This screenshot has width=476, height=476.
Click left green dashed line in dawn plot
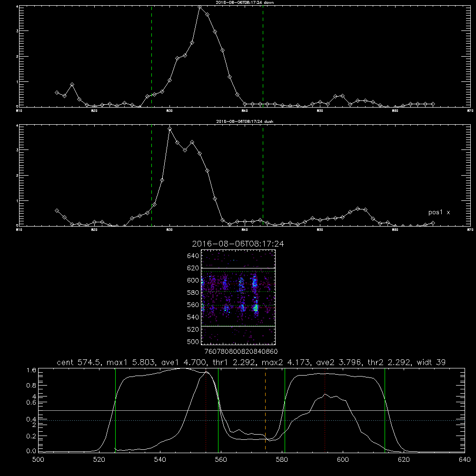pyautogui.click(x=151, y=57)
